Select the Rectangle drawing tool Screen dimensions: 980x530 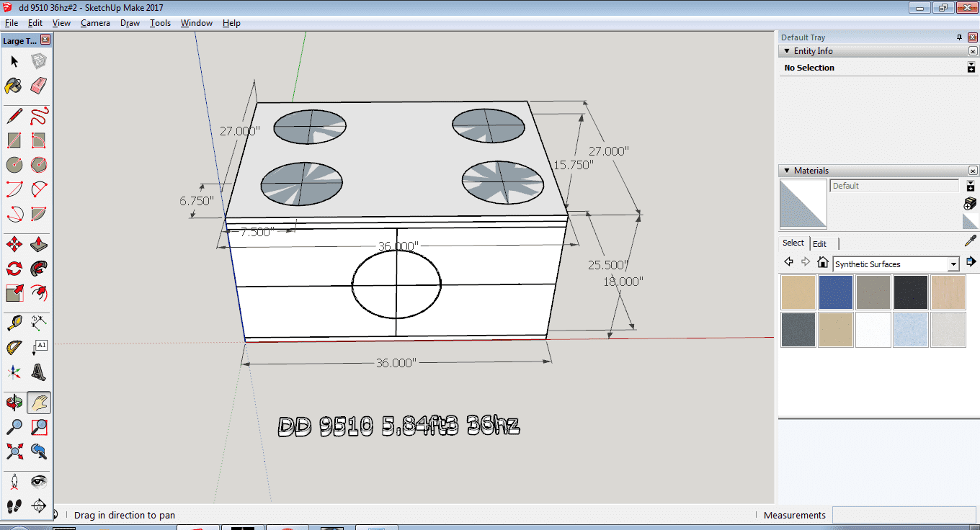click(14, 140)
